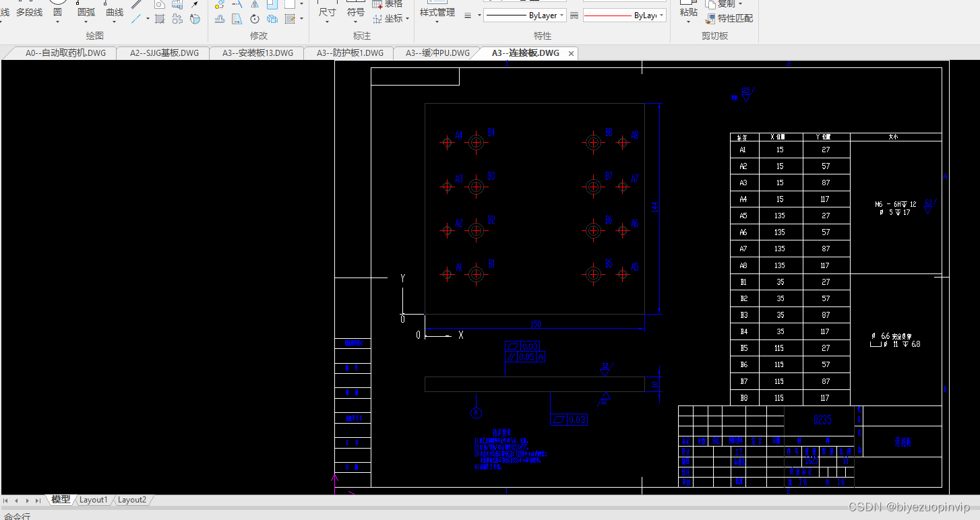This screenshot has width=980, height=520.
Task: Expand the 样式管理 style manager dropdown
Action: 437,22
